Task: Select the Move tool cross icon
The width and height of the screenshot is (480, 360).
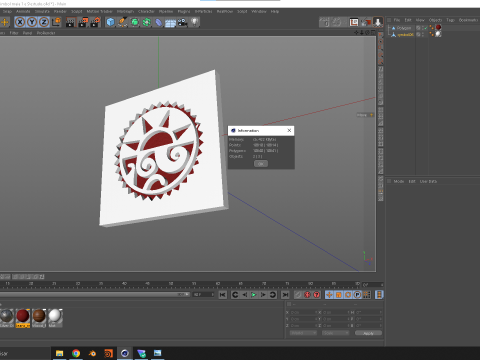Action: coord(5,22)
